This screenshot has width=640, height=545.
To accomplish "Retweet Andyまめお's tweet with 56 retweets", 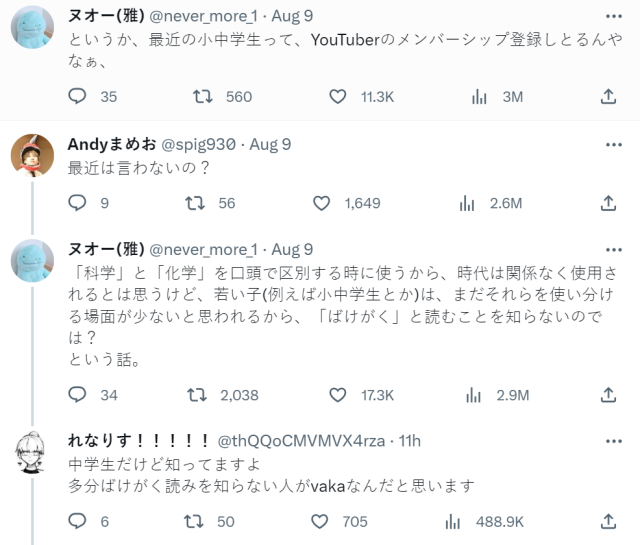I will point(195,203).
